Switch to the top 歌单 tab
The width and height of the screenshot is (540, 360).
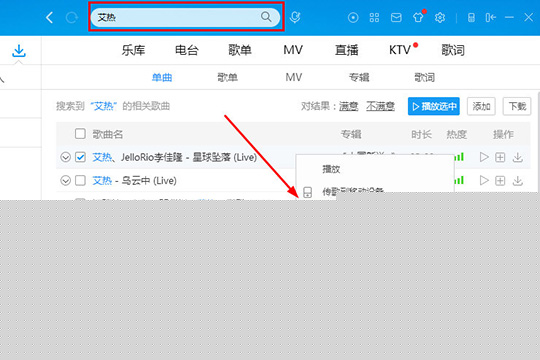(240, 50)
